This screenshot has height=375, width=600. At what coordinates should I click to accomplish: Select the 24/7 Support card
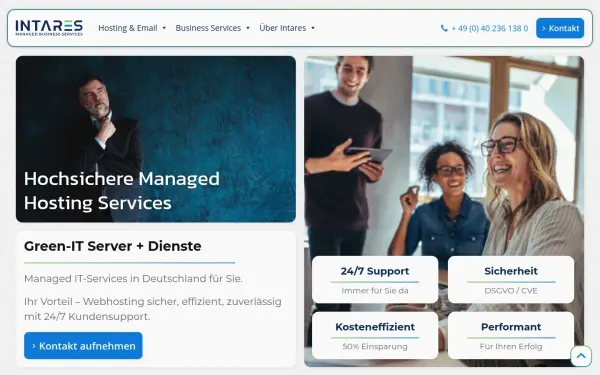click(x=375, y=280)
